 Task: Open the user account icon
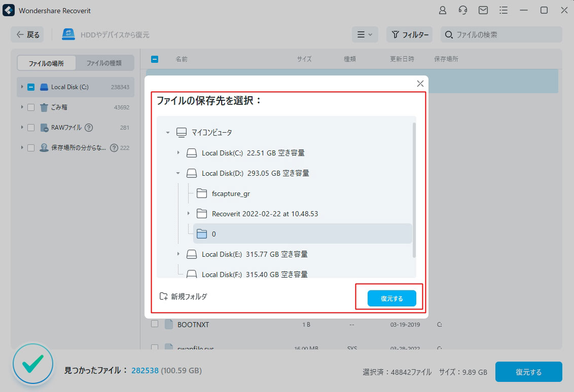click(x=443, y=10)
